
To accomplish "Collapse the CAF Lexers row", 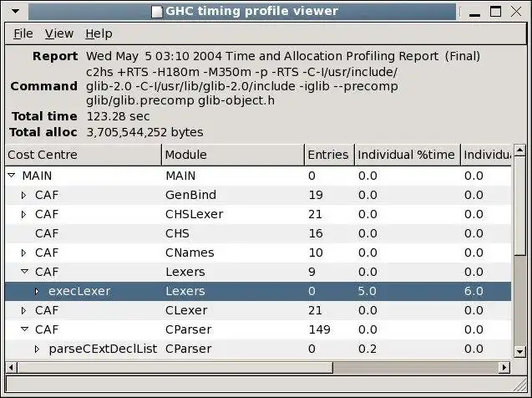I will pyautogui.click(x=24, y=272).
